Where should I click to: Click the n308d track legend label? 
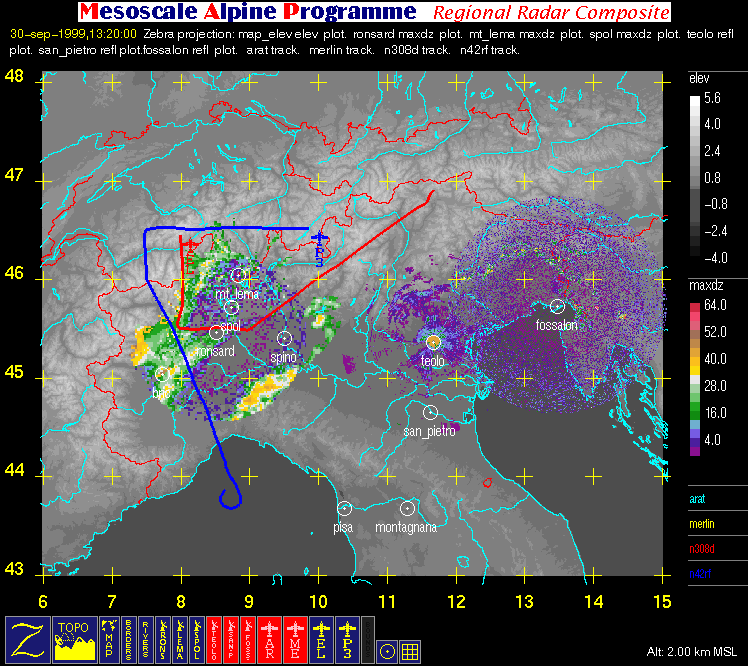tap(702, 548)
